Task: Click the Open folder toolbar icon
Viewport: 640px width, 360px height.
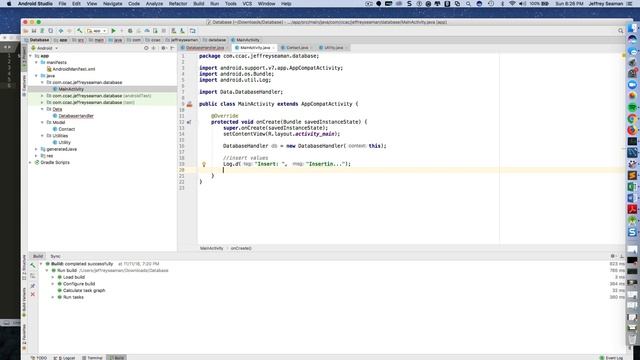Action: click(x=26, y=31)
